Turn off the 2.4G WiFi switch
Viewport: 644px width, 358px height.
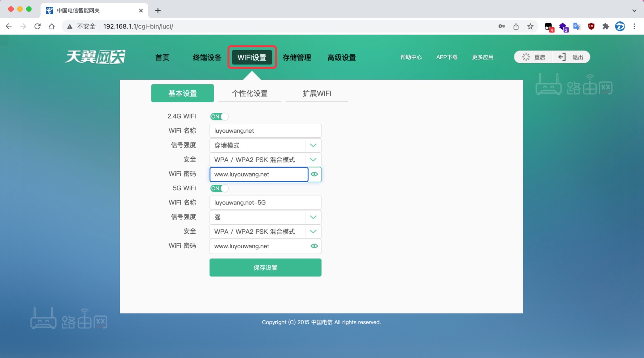click(x=219, y=116)
